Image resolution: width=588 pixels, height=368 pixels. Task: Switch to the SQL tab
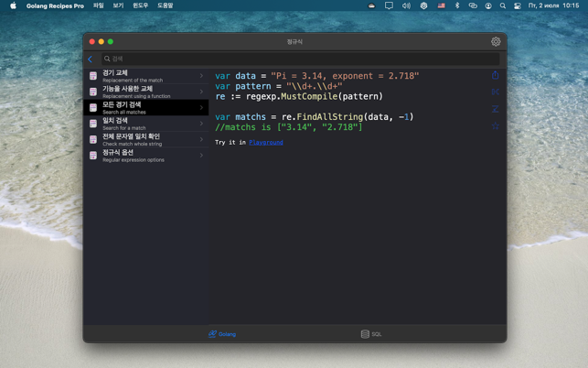point(371,334)
